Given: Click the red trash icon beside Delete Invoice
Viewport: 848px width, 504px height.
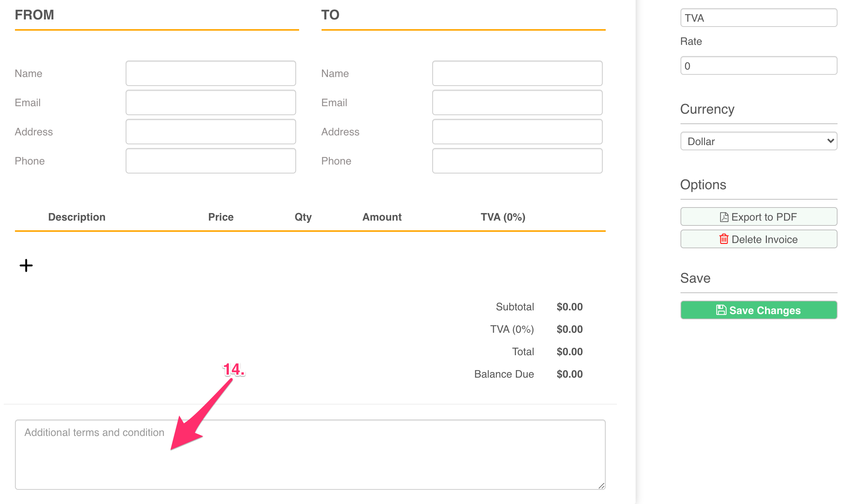Looking at the screenshot, I should [725, 239].
